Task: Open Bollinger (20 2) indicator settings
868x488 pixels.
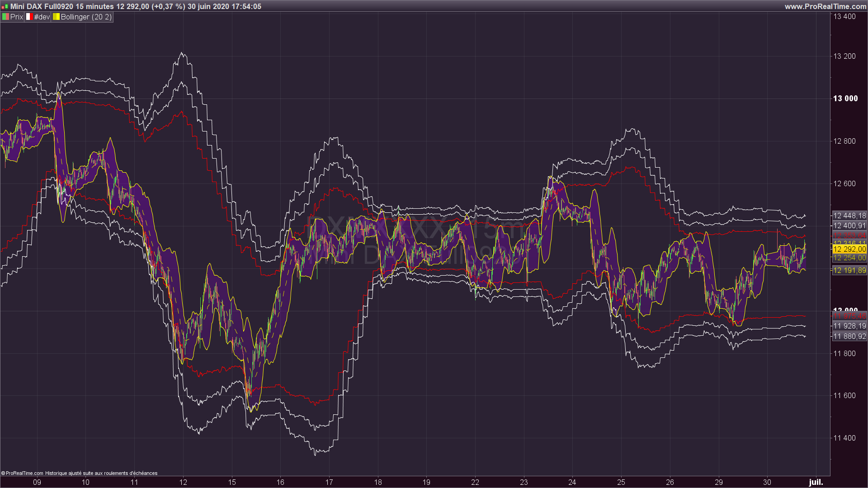Action: click(x=86, y=17)
